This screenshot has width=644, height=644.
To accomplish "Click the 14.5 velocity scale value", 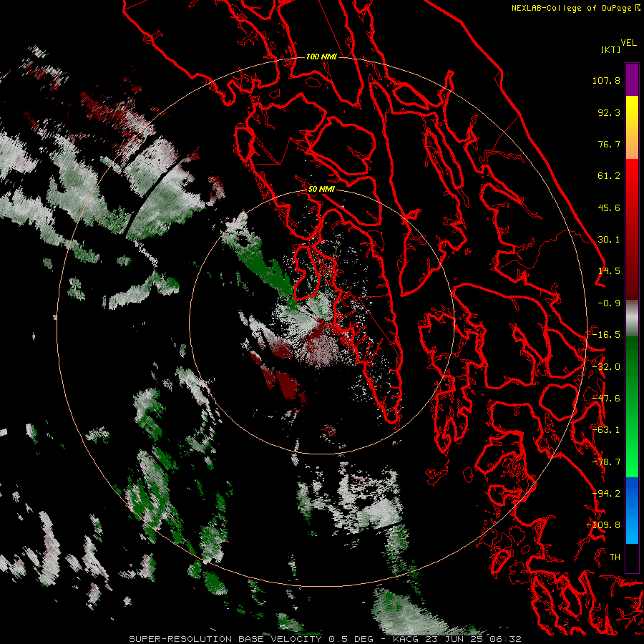I will click(x=609, y=271).
